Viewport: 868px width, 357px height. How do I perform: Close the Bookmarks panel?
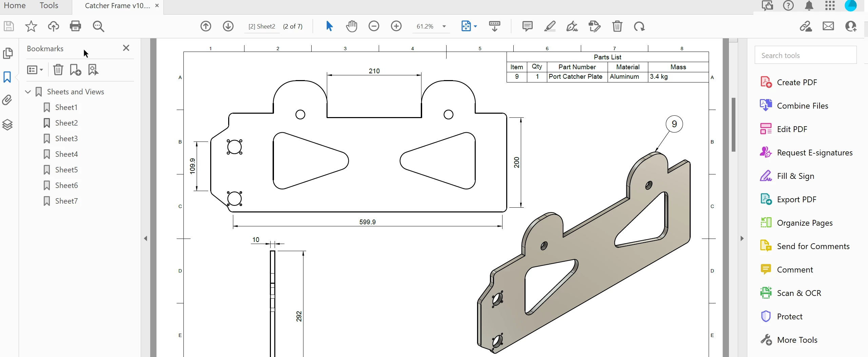point(126,48)
